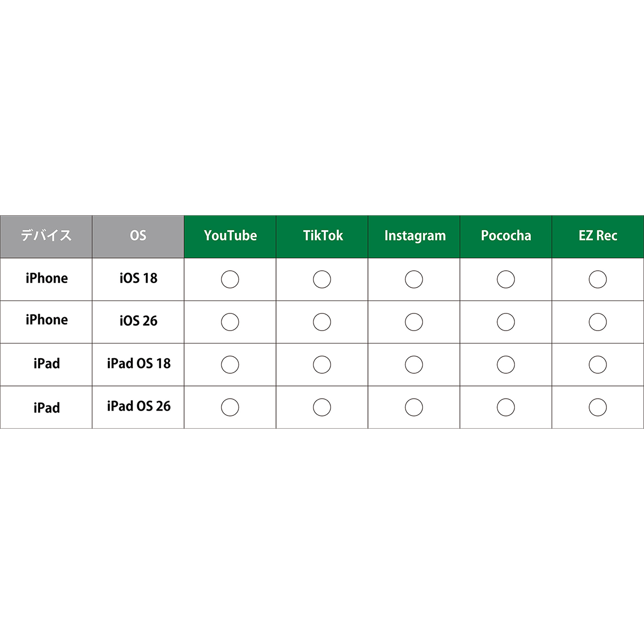
Task: Click the iPad OS 26 cell
Action: 138,407
